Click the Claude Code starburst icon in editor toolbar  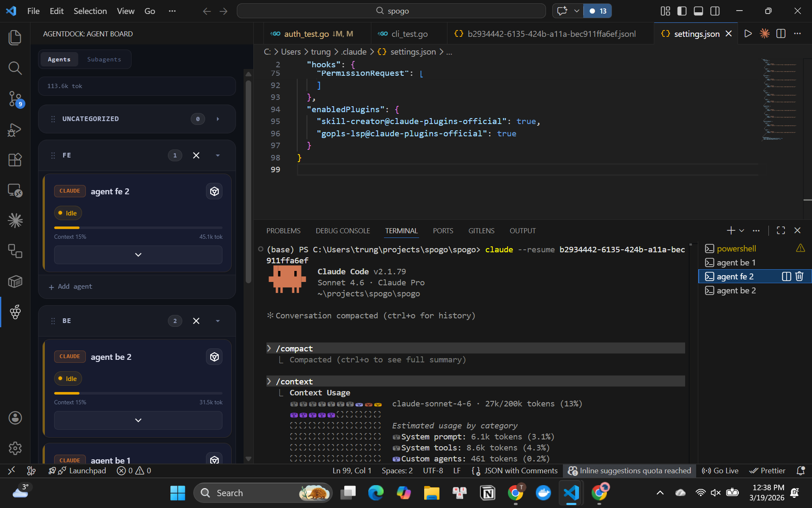pos(764,34)
